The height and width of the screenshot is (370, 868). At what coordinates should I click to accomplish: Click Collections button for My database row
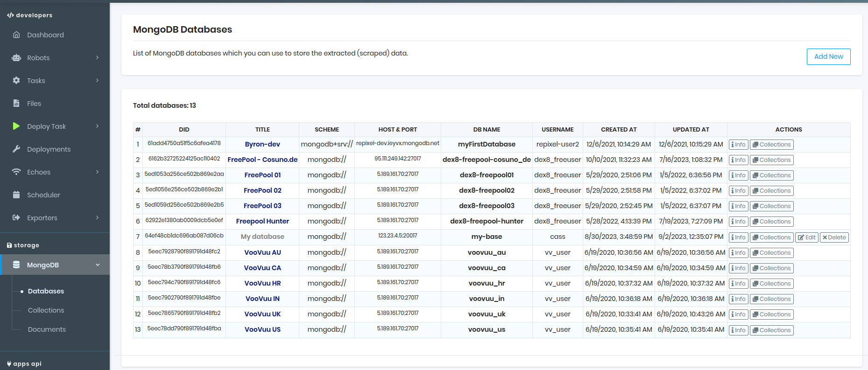point(771,237)
